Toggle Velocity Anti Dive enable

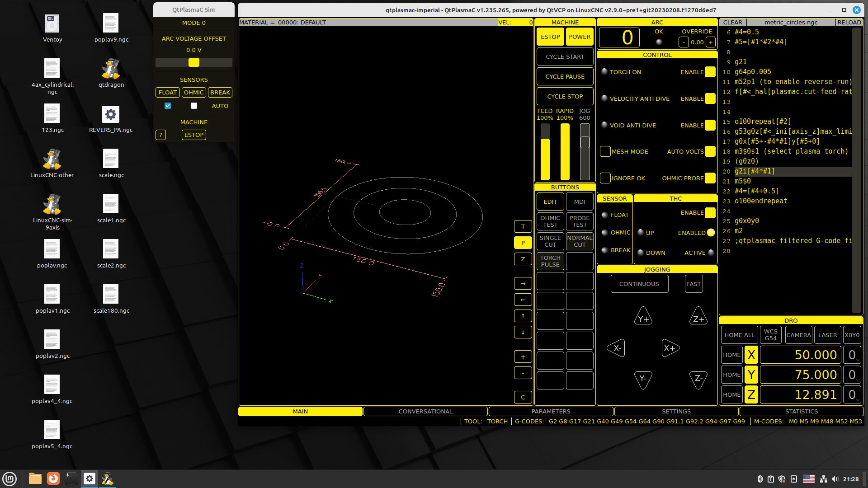click(x=710, y=99)
